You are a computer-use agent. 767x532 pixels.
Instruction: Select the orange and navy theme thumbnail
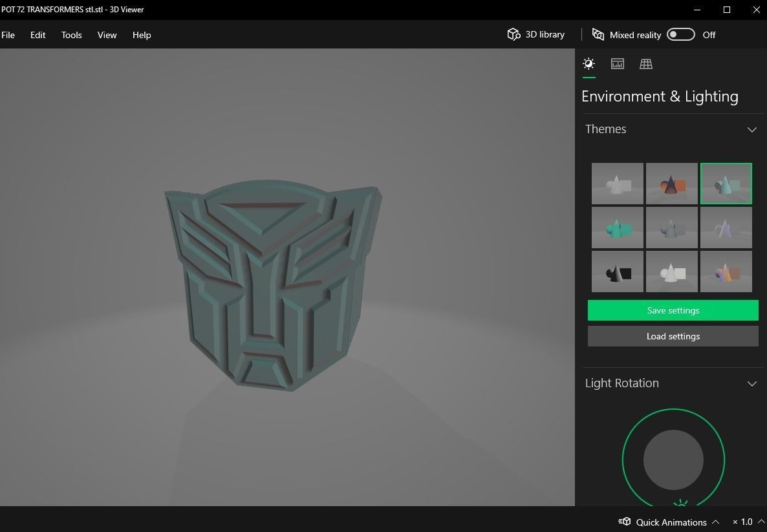(x=672, y=184)
